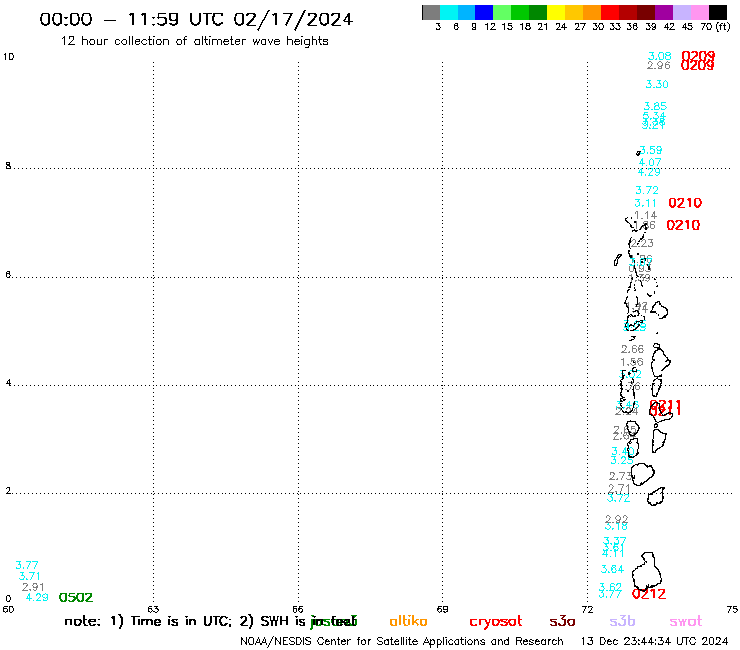Click the gray wave height value 2.66

coord(632,349)
